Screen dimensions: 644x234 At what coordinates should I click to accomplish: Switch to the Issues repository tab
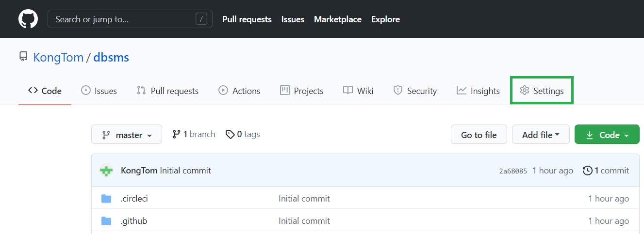click(99, 91)
